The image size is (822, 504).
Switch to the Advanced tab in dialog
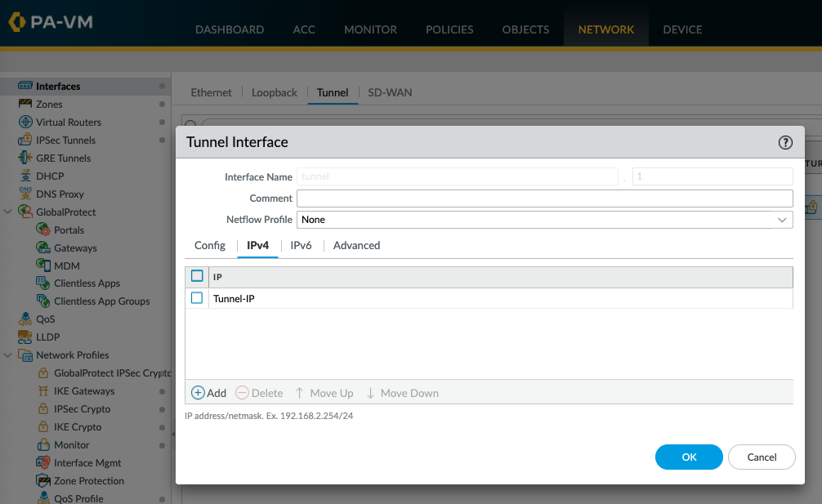click(356, 245)
